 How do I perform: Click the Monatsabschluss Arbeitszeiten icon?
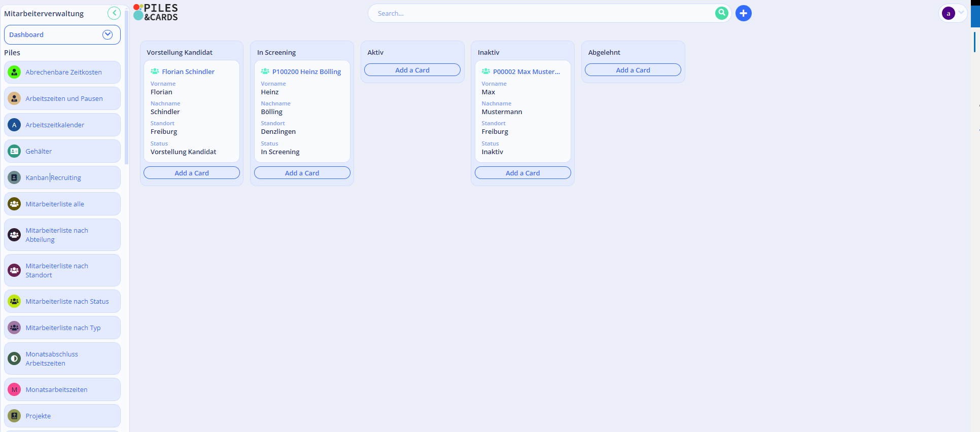click(14, 358)
